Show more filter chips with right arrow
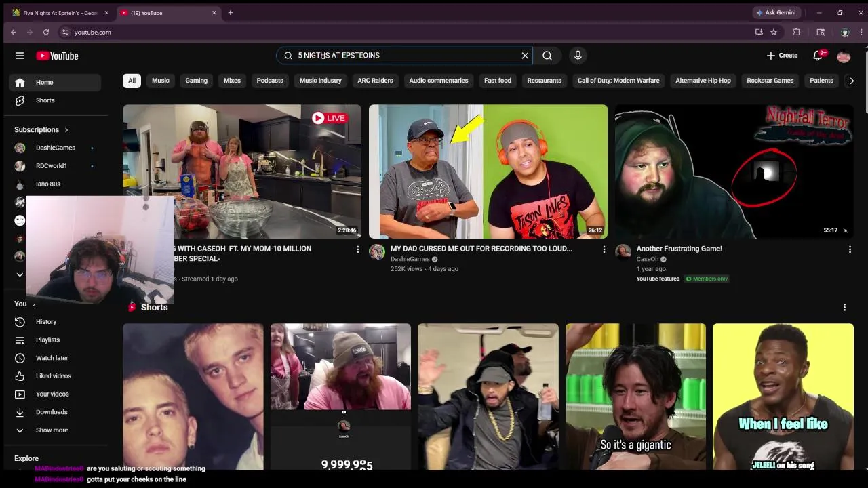The image size is (868, 488). (852, 81)
